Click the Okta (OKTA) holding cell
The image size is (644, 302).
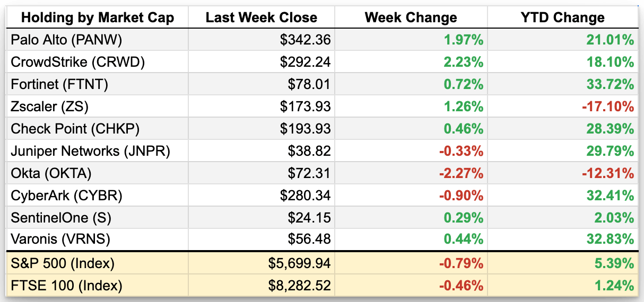tap(51, 173)
